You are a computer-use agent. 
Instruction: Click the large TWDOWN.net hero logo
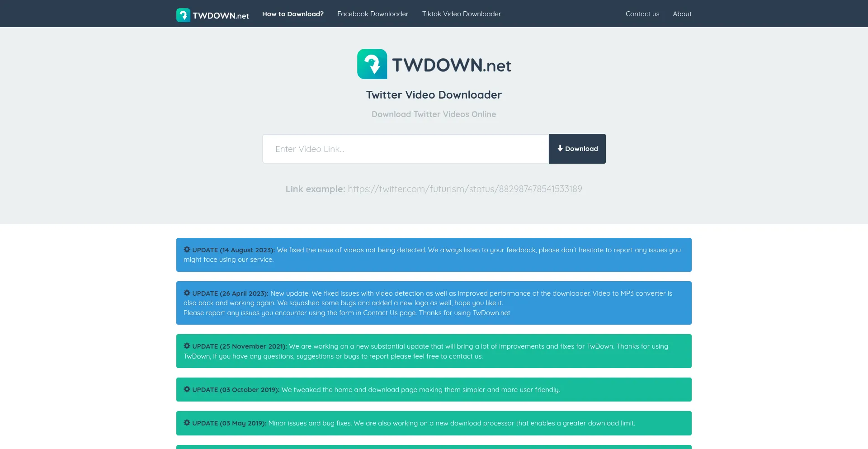tap(434, 64)
